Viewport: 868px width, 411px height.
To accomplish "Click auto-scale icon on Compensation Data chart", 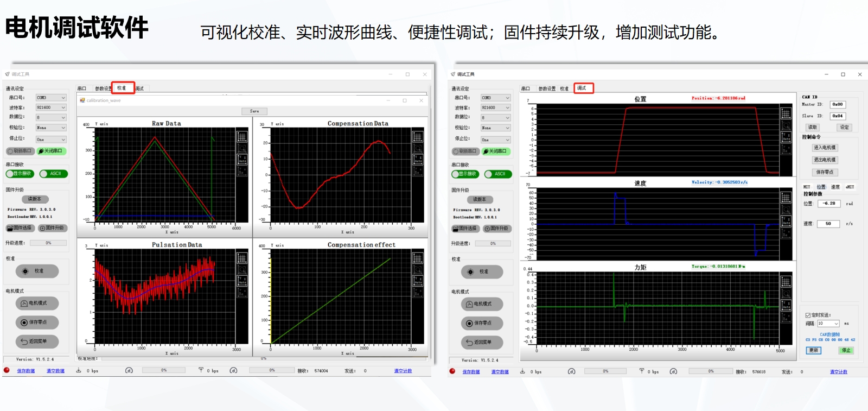I will point(418,159).
